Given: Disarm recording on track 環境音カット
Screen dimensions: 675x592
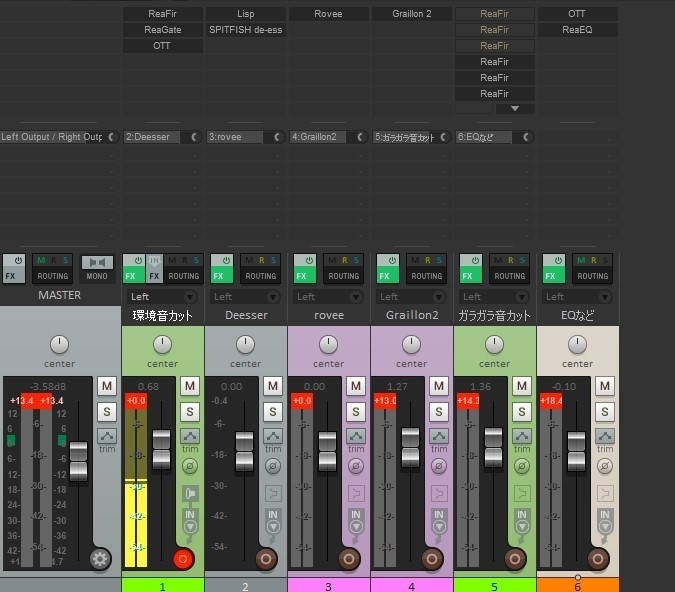Looking at the screenshot, I should click(183, 559).
